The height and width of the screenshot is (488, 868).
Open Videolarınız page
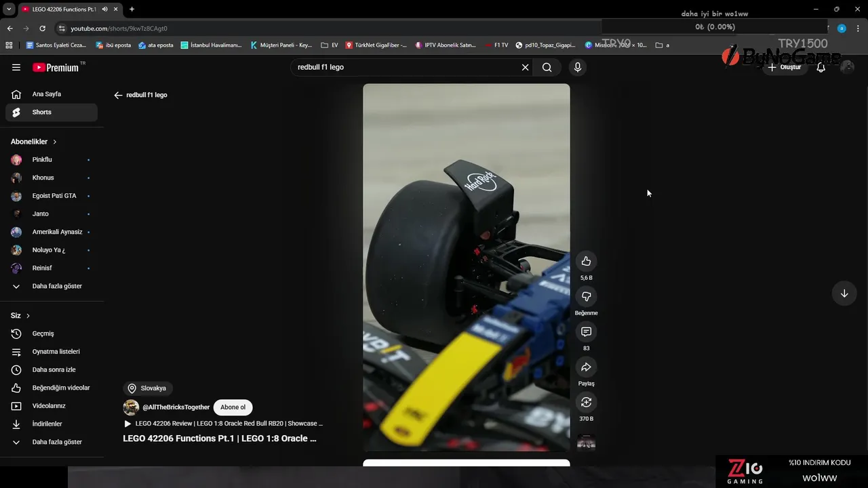tap(52, 406)
